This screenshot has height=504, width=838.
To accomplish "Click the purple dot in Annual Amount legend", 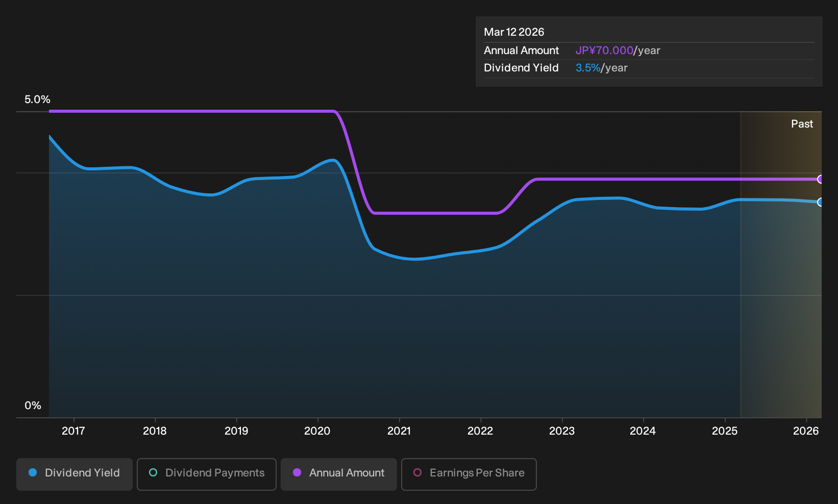I will (x=297, y=472).
